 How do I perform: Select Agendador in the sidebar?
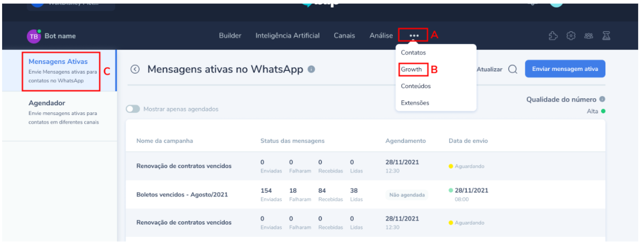59,112
